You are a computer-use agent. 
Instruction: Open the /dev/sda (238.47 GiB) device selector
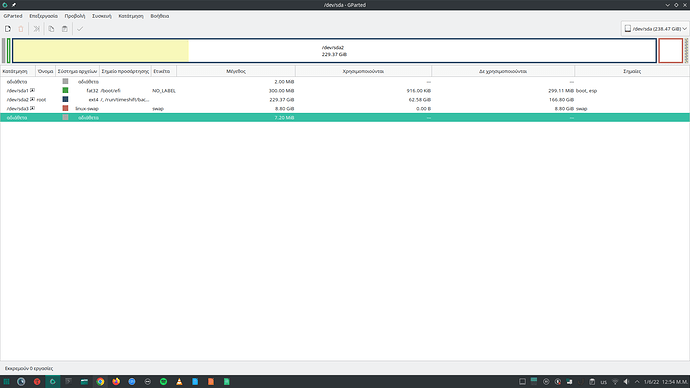[x=655, y=29]
